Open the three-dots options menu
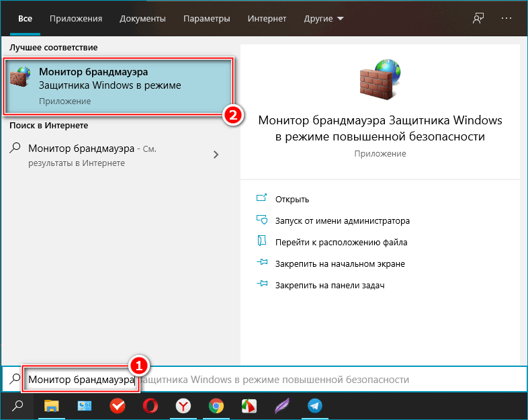 506,18
